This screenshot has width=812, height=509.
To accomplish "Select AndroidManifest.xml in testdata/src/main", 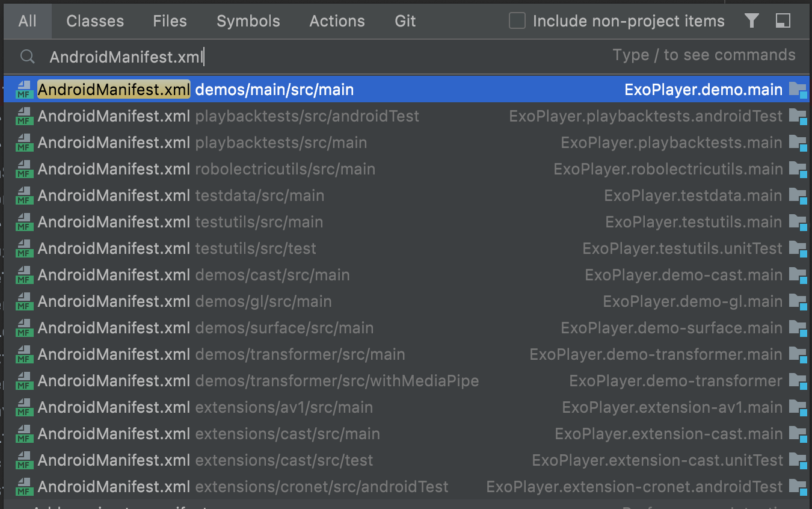I will [x=406, y=196].
